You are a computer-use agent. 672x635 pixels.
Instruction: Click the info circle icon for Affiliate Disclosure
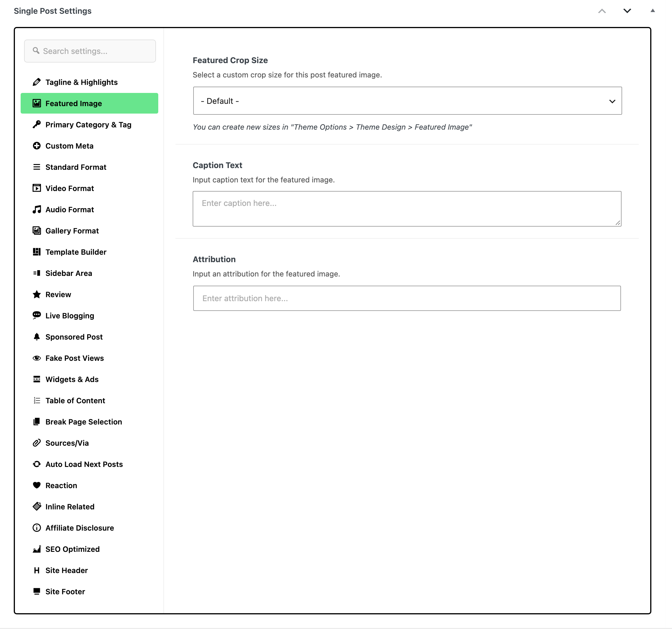tap(36, 528)
